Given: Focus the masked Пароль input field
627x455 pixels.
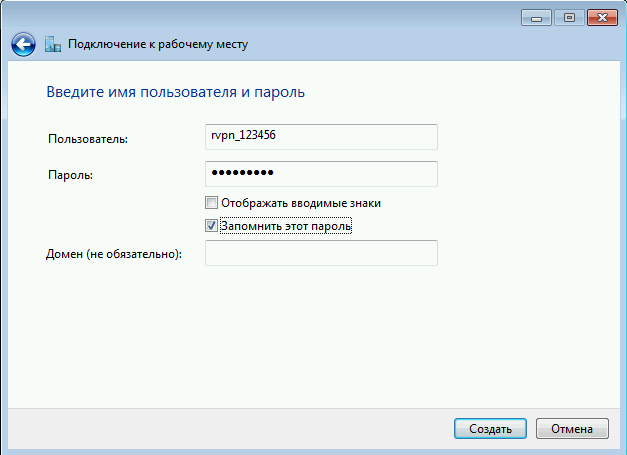Looking at the screenshot, I should pyautogui.click(x=321, y=174).
